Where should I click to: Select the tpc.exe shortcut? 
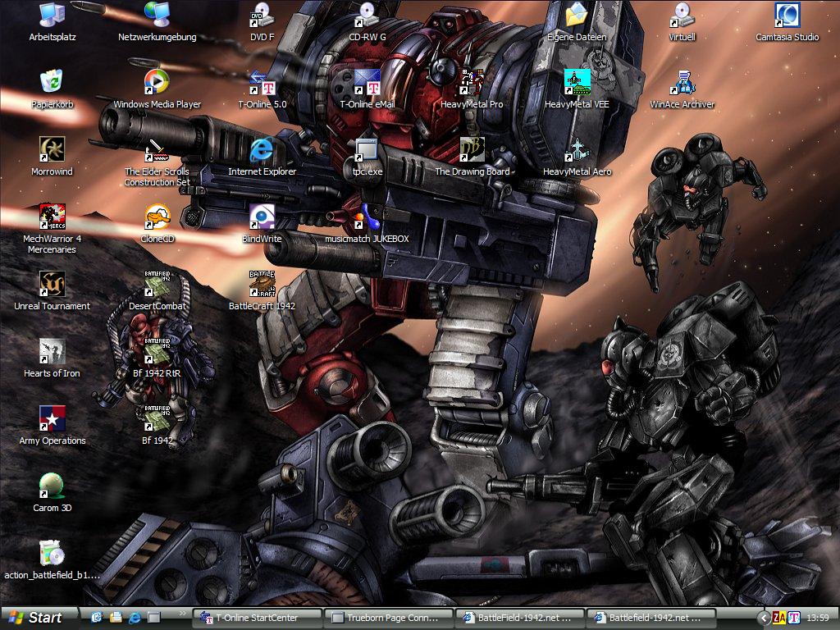(x=367, y=157)
